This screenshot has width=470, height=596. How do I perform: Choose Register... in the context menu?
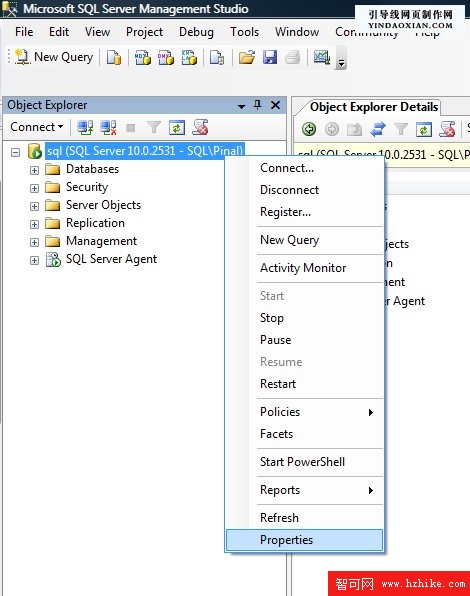click(304, 212)
